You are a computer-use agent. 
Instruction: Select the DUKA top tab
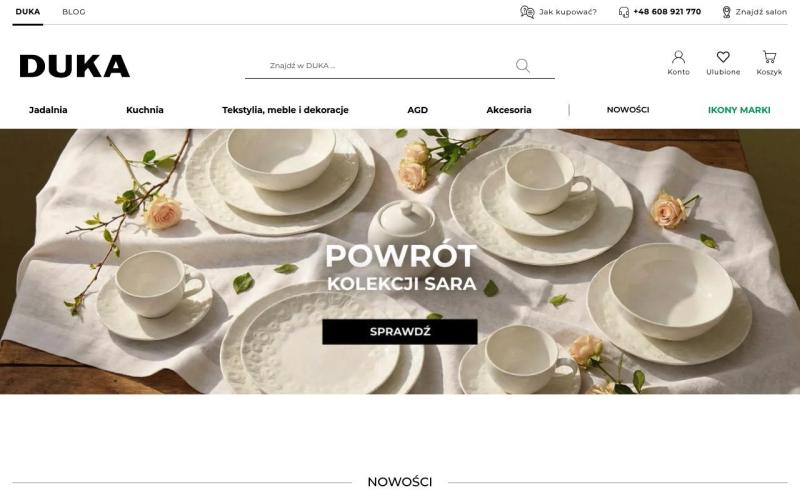click(x=28, y=12)
